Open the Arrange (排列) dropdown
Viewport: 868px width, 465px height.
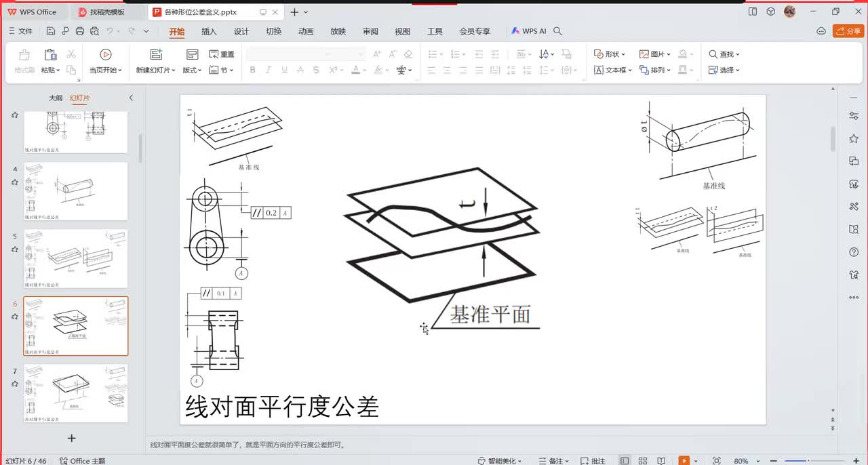[654, 70]
